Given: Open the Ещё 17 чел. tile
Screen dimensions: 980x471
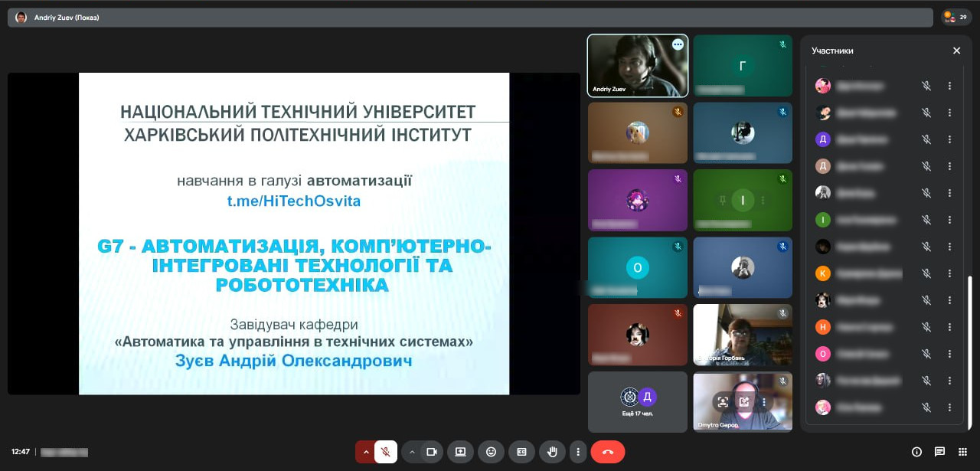Looking at the screenshot, I should click(x=638, y=402).
